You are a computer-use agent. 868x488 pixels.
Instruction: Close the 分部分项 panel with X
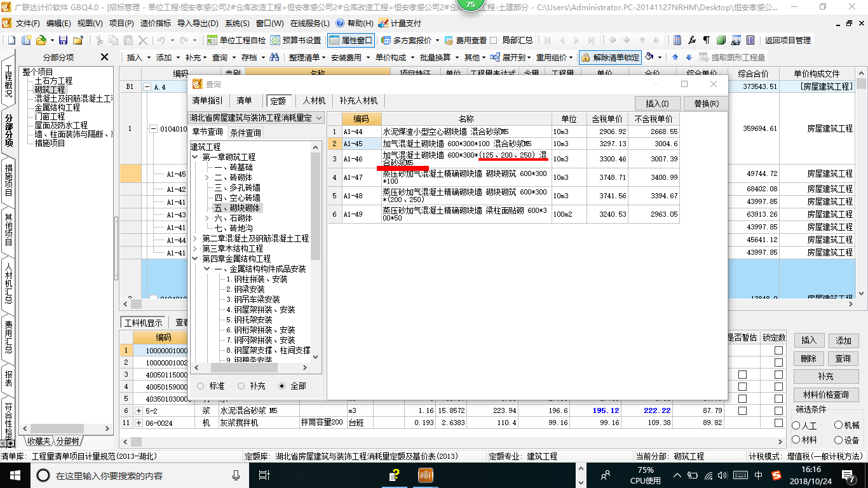pos(105,57)
